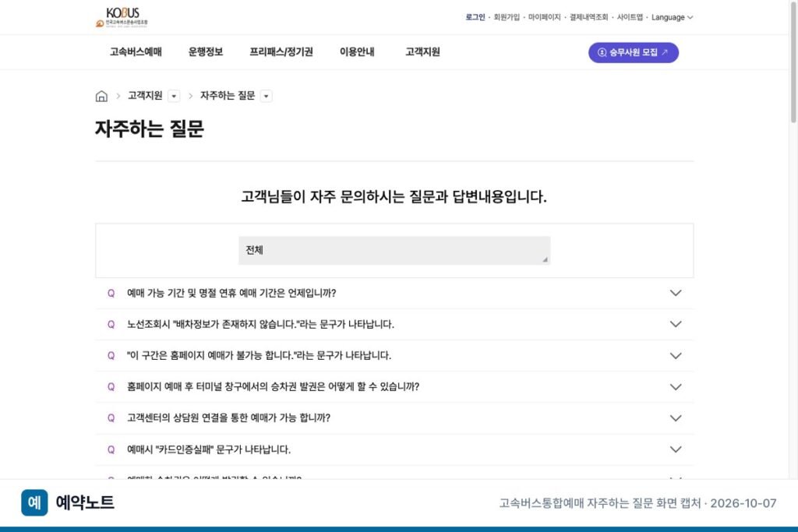This screenshot has width=798, height=532.
Task: Open the Language selector
Action: coord(673,17)
